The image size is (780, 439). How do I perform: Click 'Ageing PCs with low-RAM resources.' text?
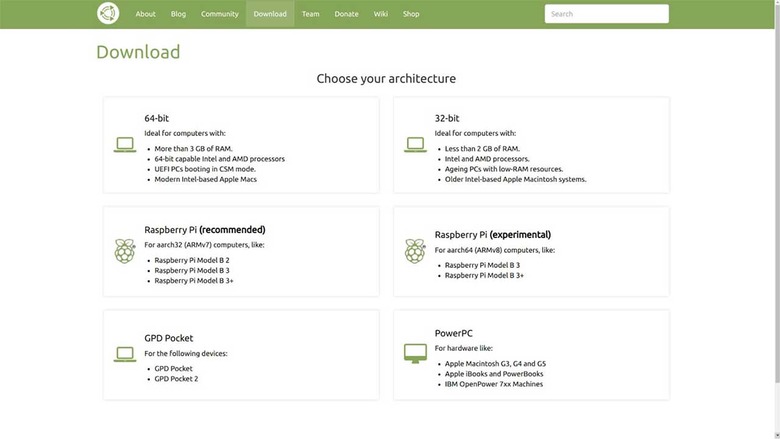[x=504, y=169]
